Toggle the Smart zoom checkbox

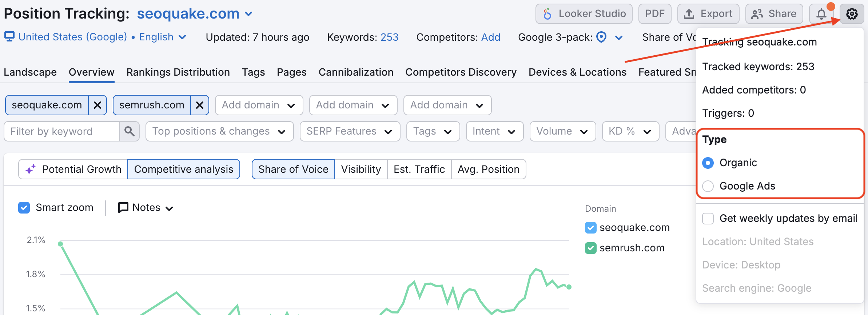pos(24,208)
